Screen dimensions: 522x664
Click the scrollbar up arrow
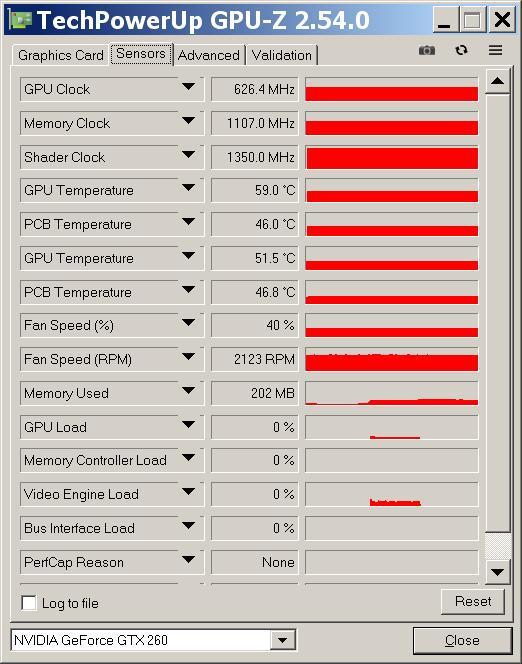click(x=497, y=80)
